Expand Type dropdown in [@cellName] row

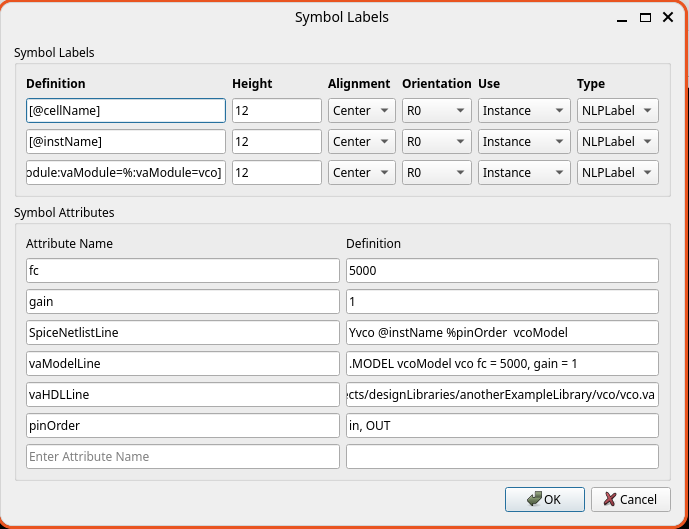tap(617, 111)
